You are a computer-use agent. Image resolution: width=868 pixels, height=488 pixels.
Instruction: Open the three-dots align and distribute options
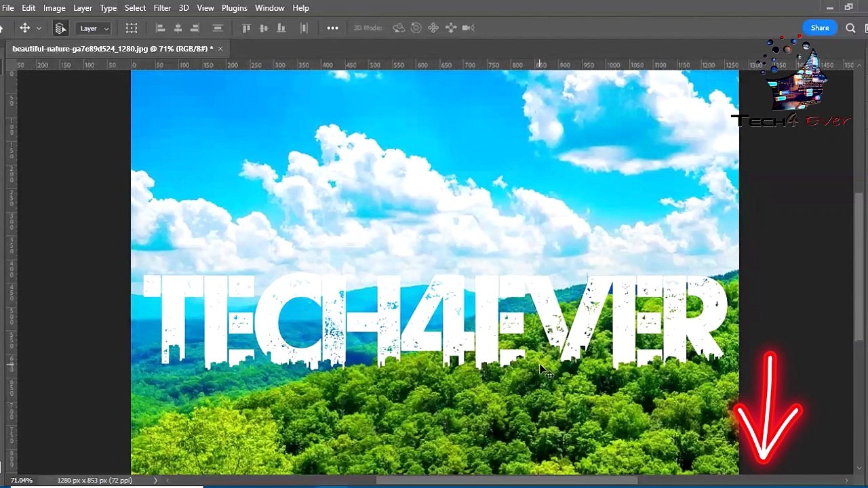pos(332,28)
